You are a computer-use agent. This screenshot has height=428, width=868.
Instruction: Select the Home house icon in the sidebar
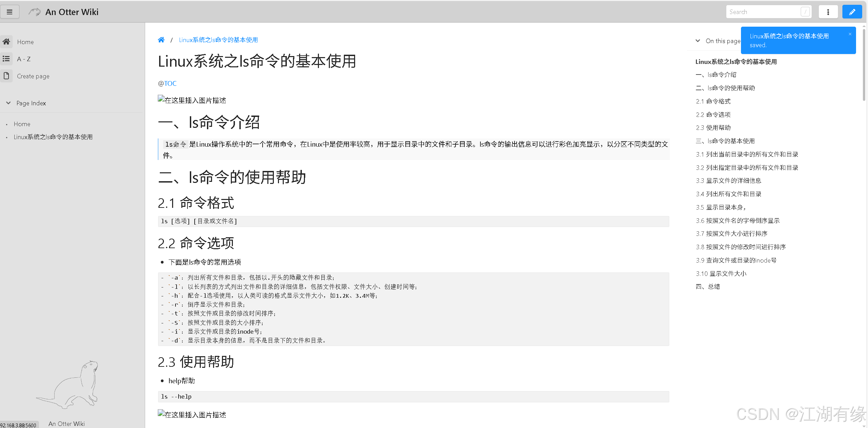(6, 42)
